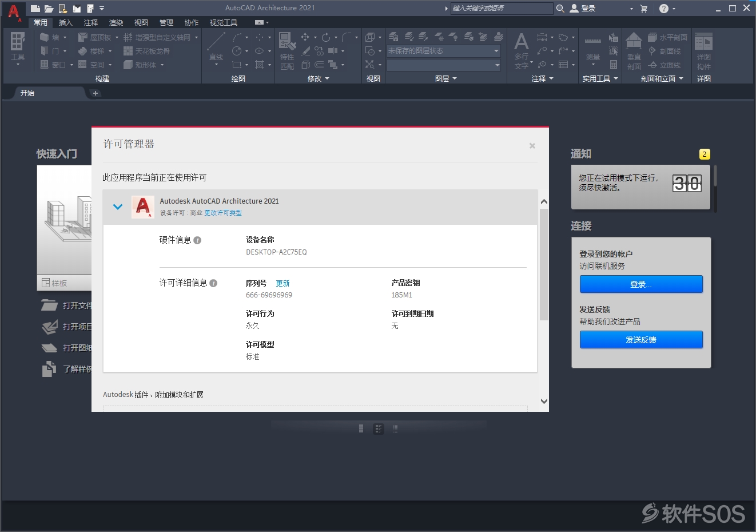This screenshot has height=532, width=756.
Task: Click the 立面线 elevation line tool
Action: (x=664, y=65)
